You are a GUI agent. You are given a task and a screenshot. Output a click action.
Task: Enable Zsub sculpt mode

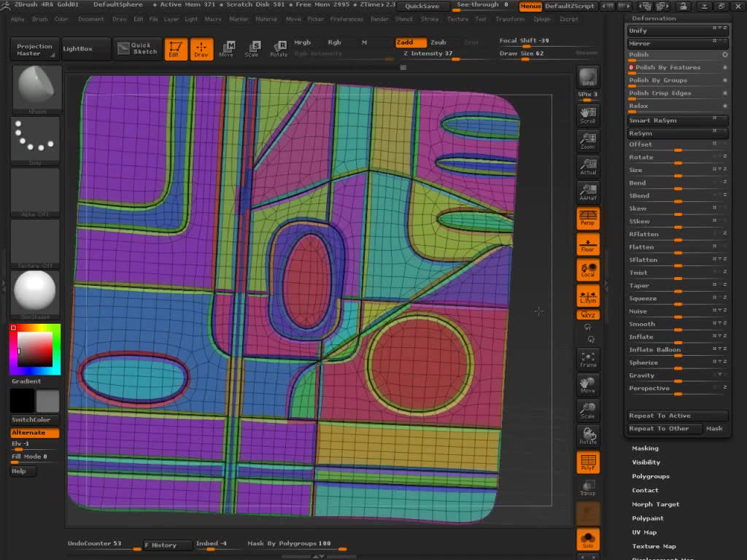[x=438, y=42]
